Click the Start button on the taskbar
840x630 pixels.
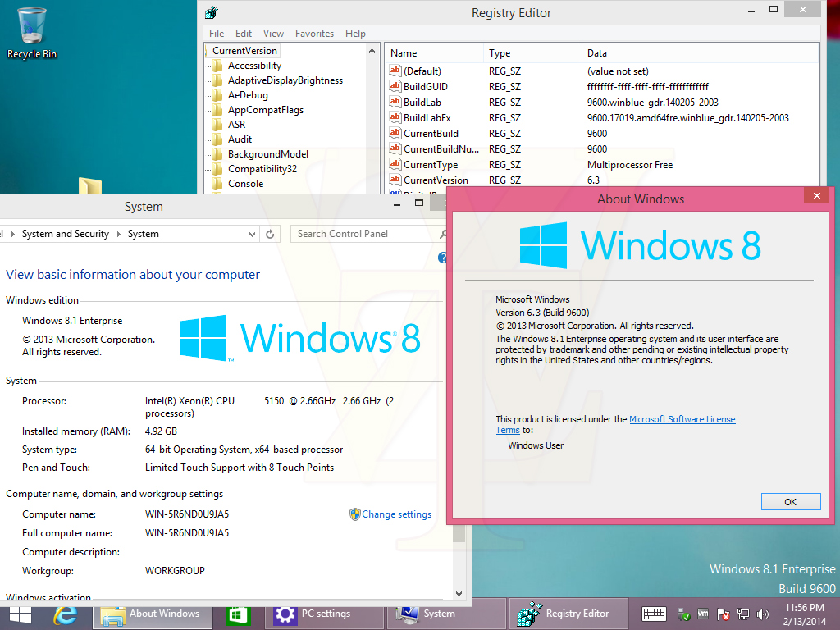coord(21,614)
